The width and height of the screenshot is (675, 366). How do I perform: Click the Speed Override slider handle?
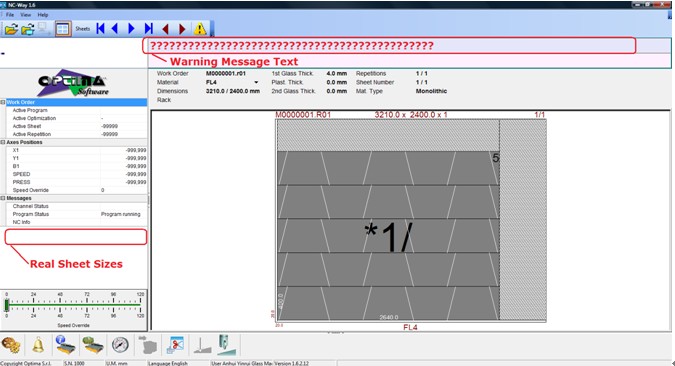pyautogui.click(x=6, y=305)
